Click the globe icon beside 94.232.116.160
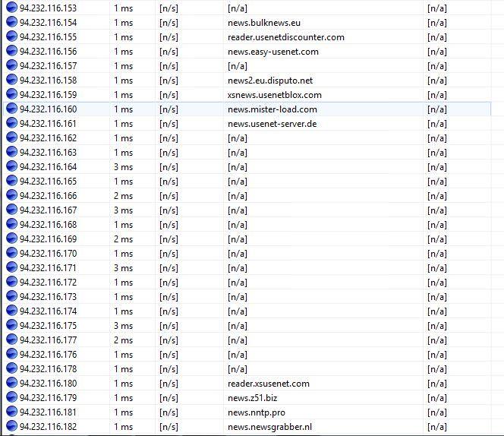Image resolution: width=504 pixels, height=436 pixels. tap(11, 109)
